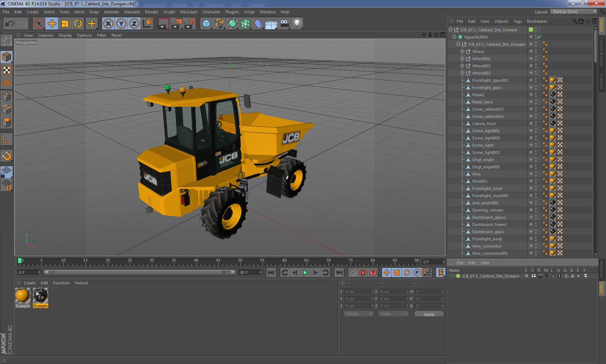Image resolution: width=606 pixels, height=364 pixels.
Task: Click the X position input field
Action: click(359, 292)
